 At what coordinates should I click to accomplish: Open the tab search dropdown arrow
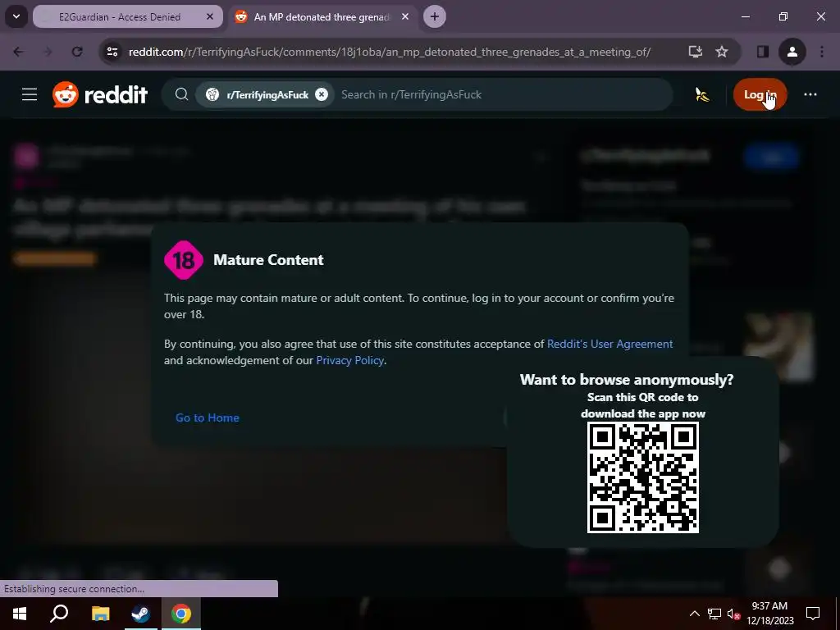(x=16, y=16)
